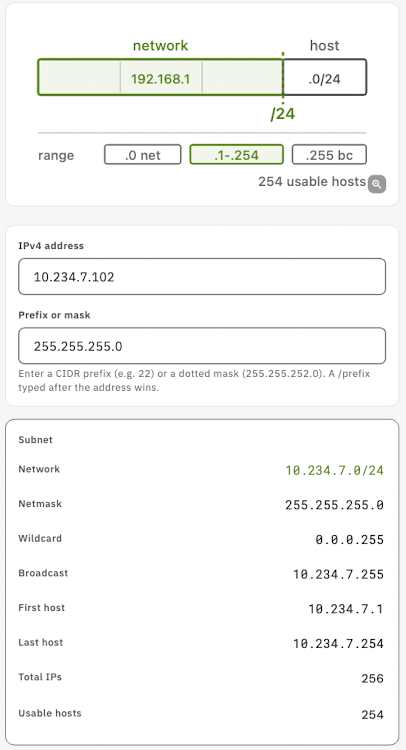This screenshot has height=750, width=406.
Task: Click the Total IPs value 256
Action: 373,678
